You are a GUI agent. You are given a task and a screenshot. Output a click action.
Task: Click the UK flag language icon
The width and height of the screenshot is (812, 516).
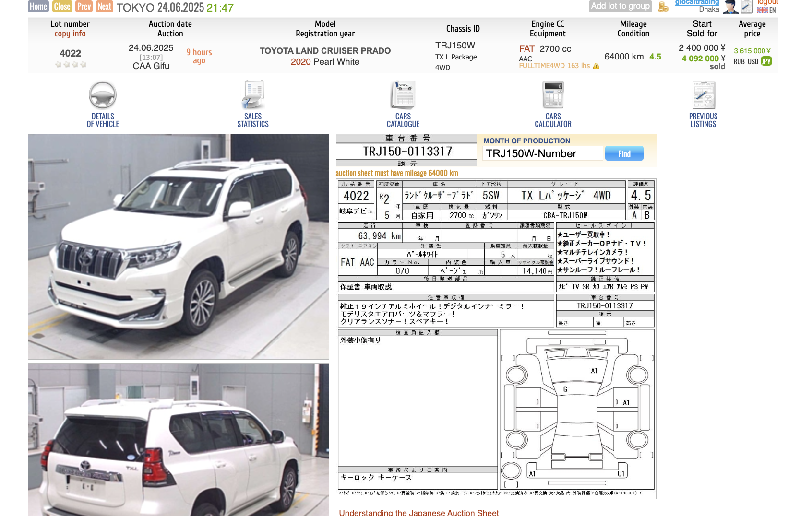(762, 10)
